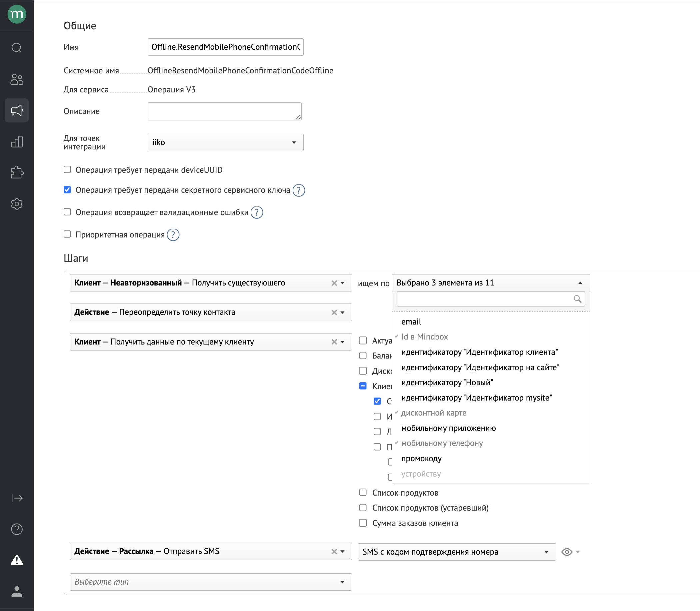Check 'Список продуктов (устаревший)' checkbox
The width and height of the screenshot is (700, 611).
pyautogui.click(x=363, y=507)
